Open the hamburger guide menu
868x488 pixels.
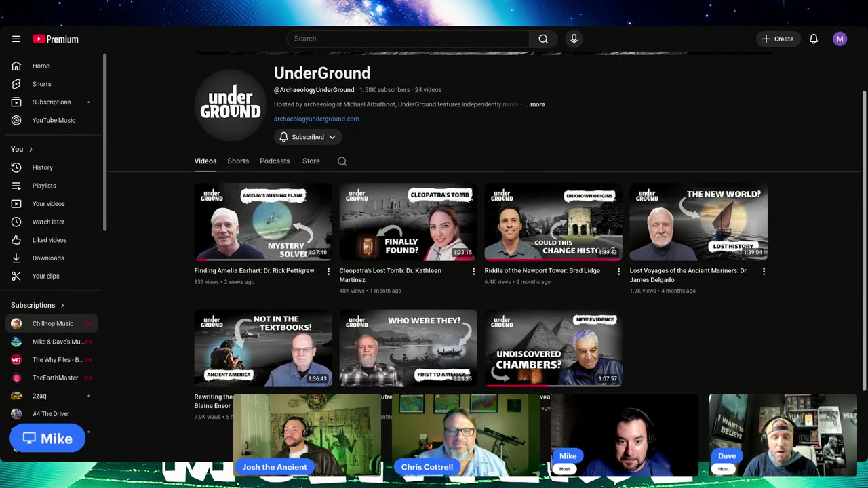coord(16,39)
